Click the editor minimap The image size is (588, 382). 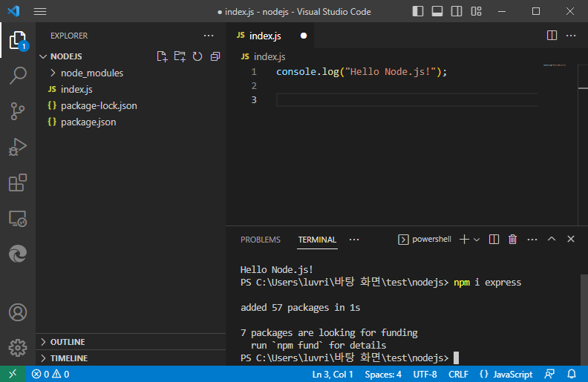coord(555,65)
